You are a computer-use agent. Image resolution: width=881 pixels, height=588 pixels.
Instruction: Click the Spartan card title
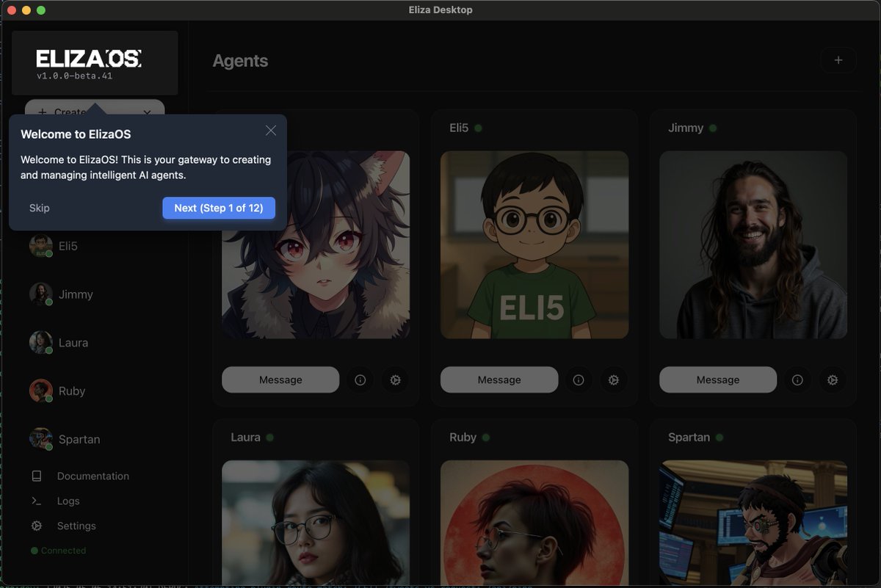(689, 437)
